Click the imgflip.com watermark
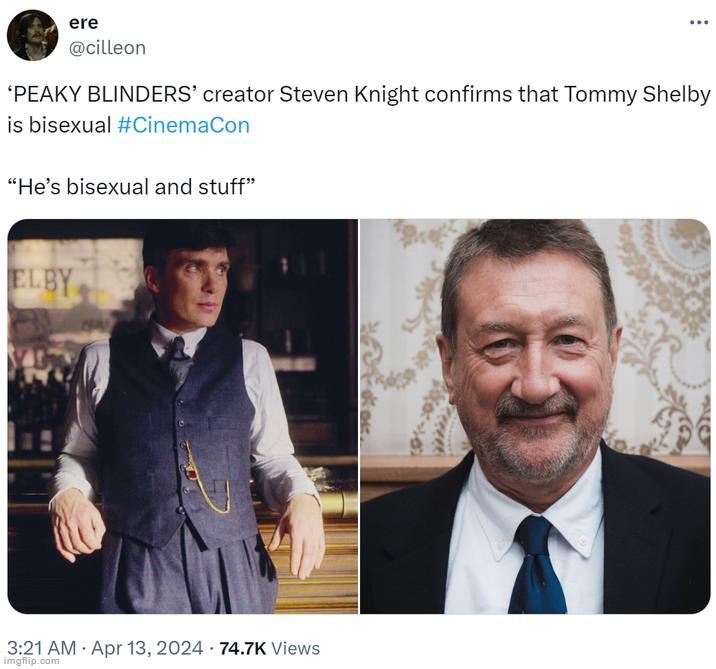This screenshot has height=669, width=716. coord(31,661)
